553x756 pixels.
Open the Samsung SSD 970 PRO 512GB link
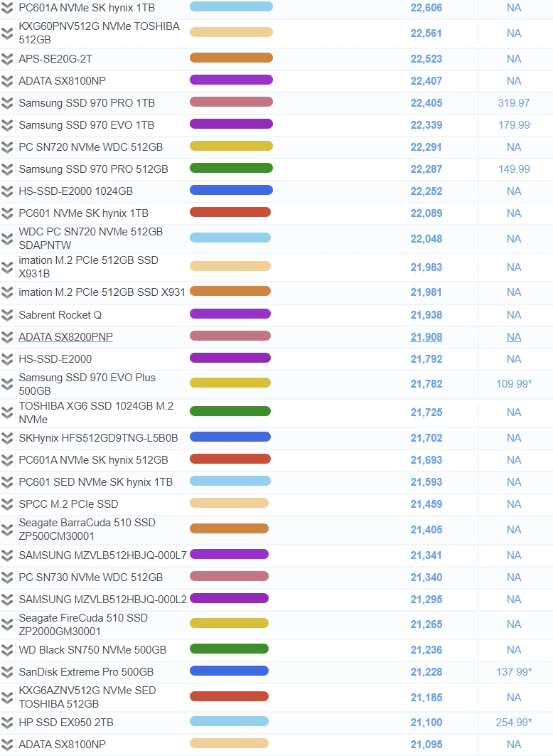point(93,169)
